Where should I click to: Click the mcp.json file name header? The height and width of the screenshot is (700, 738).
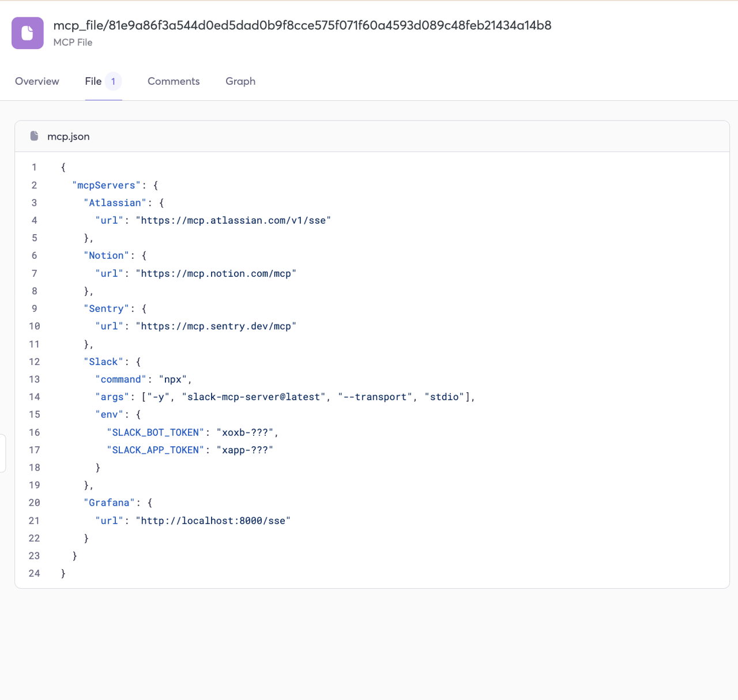coord(69,137)
